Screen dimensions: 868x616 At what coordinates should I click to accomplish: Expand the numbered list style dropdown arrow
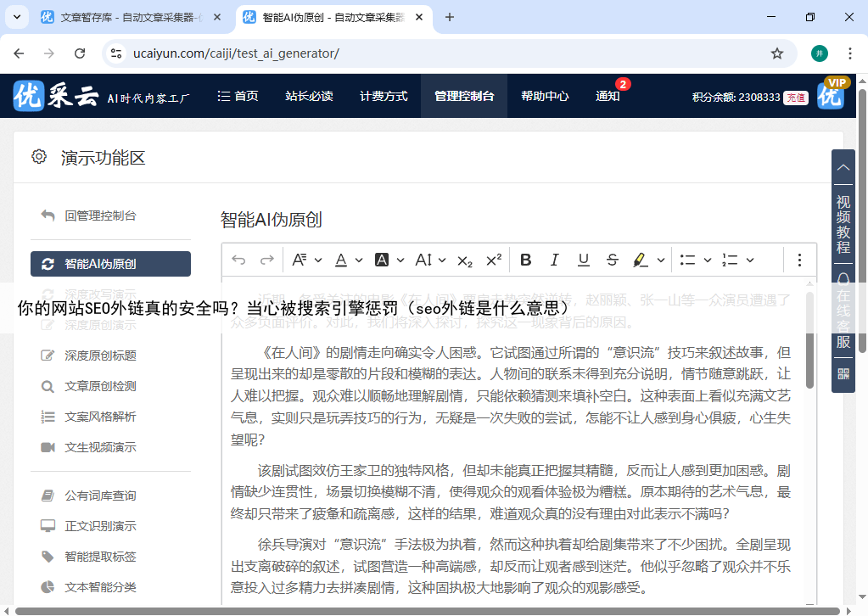point(749,260)
